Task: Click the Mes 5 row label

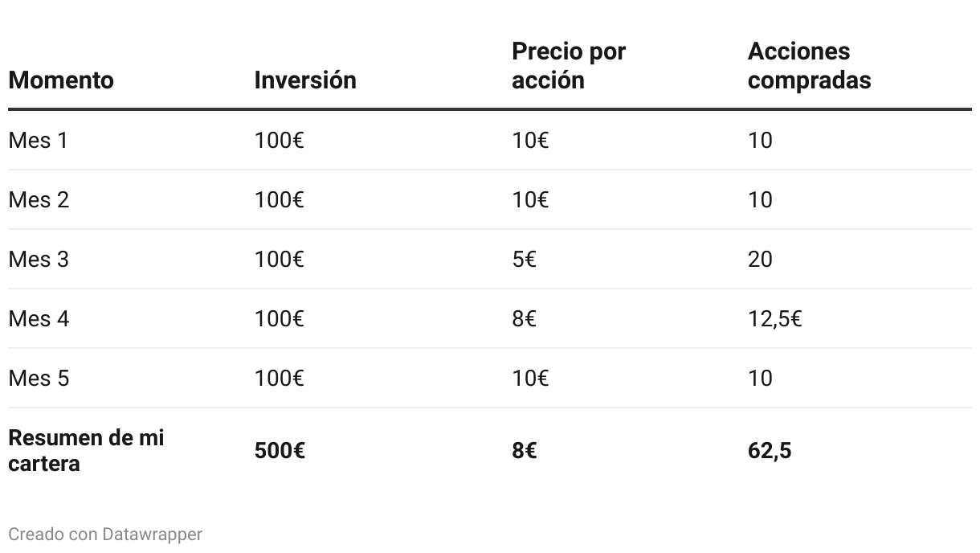Action: (x=39, y=379)
